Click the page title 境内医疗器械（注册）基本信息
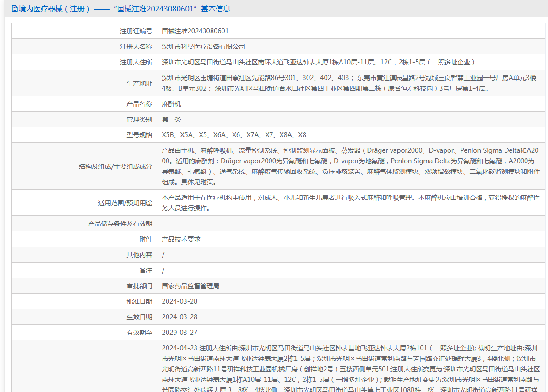Viewport: 548px width, 392px height. (x=125, y=9)
